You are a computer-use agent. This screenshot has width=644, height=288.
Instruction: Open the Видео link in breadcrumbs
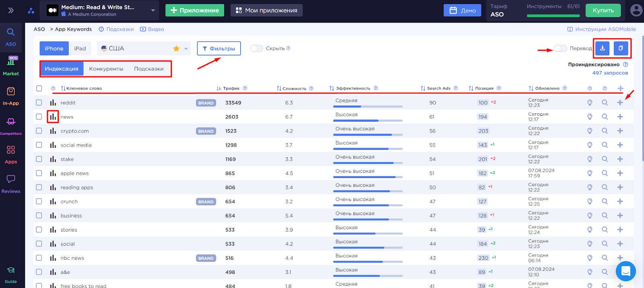[152, 29]
